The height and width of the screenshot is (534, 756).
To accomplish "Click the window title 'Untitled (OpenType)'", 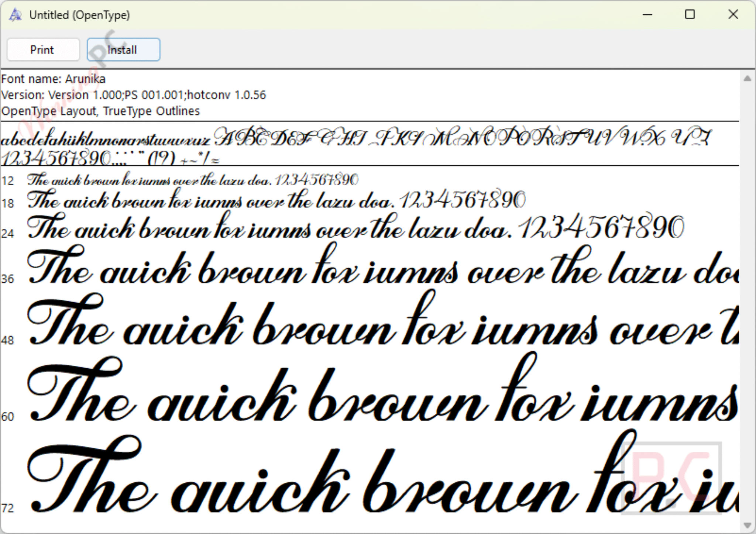I will [80, 15].
